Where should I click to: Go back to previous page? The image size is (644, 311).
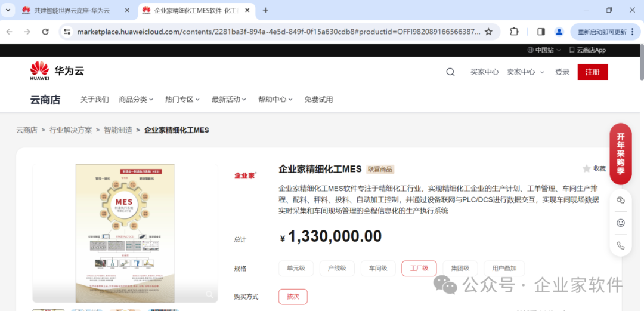[9, 32]
